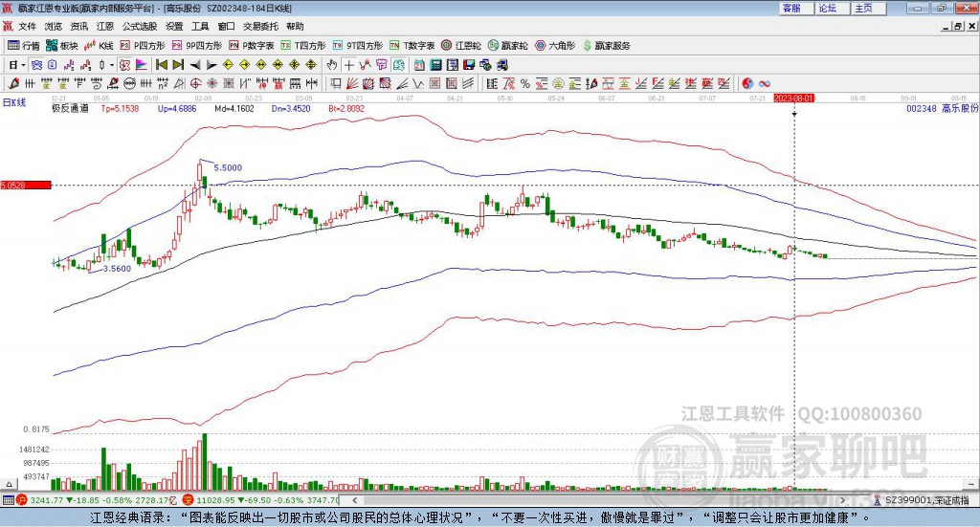Click the Up=4.6886 value
980x527 pixels.
(x=177, y=108)
